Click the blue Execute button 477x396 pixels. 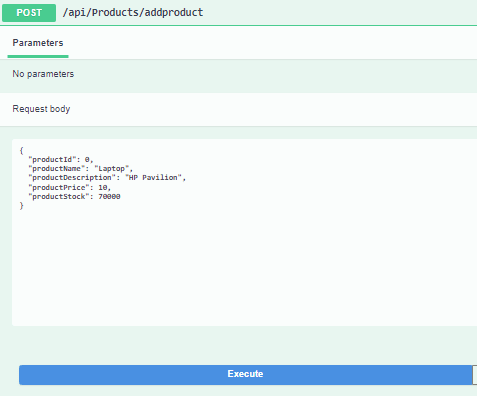(x=245, y=375)
